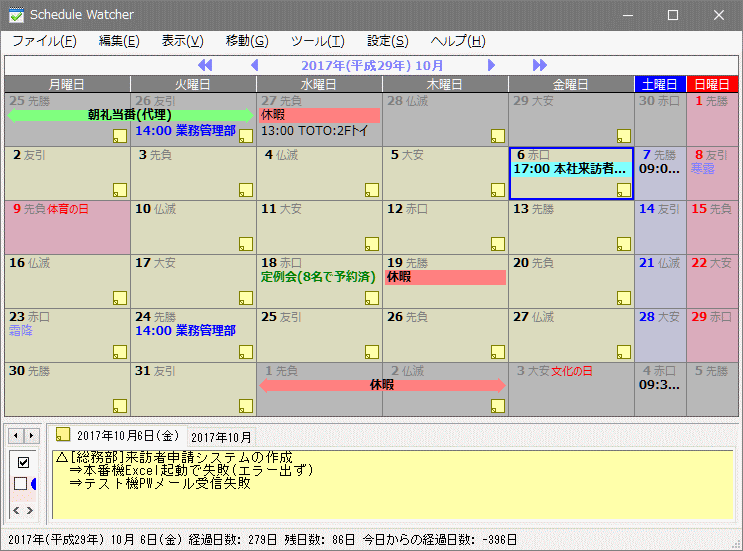Open the memo note icon on September 26
The width and height of the screenshot is (743, 551).
(x=246, y=136)
